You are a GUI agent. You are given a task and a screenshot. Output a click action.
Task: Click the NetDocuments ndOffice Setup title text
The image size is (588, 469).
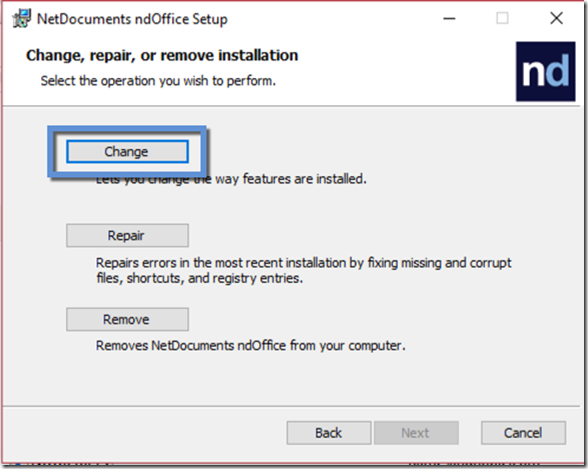(132, 19)
